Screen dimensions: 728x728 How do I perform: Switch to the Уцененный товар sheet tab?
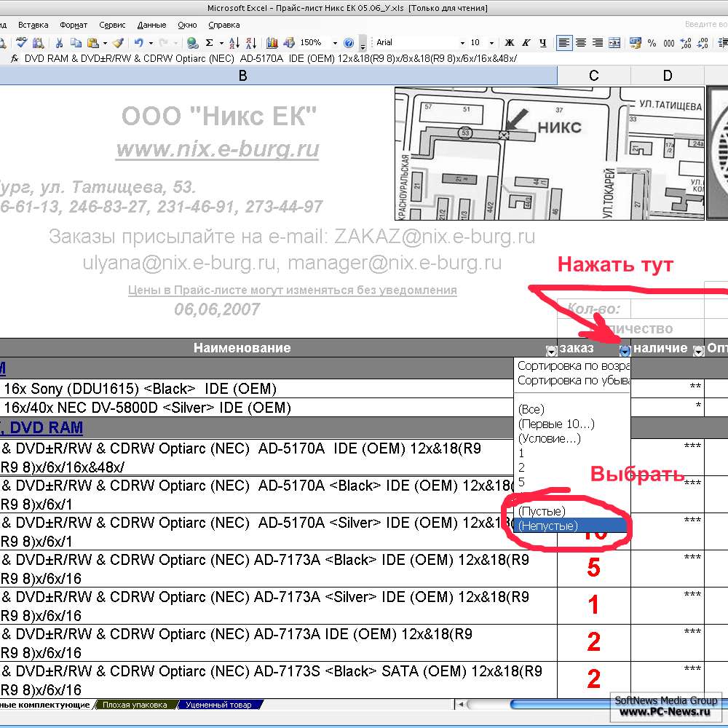point(218,705)
